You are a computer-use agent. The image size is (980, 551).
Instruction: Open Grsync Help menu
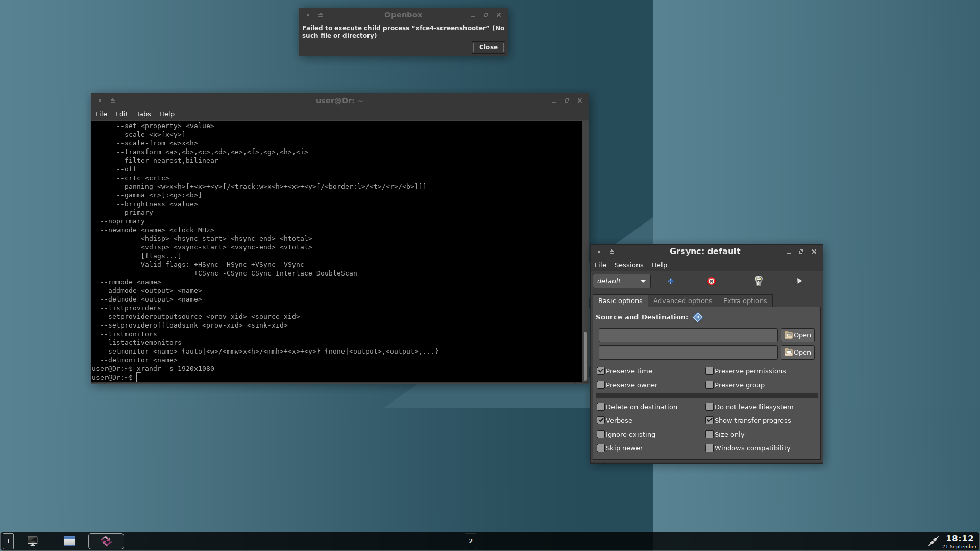pyautogui.click(x=659, y=265)
